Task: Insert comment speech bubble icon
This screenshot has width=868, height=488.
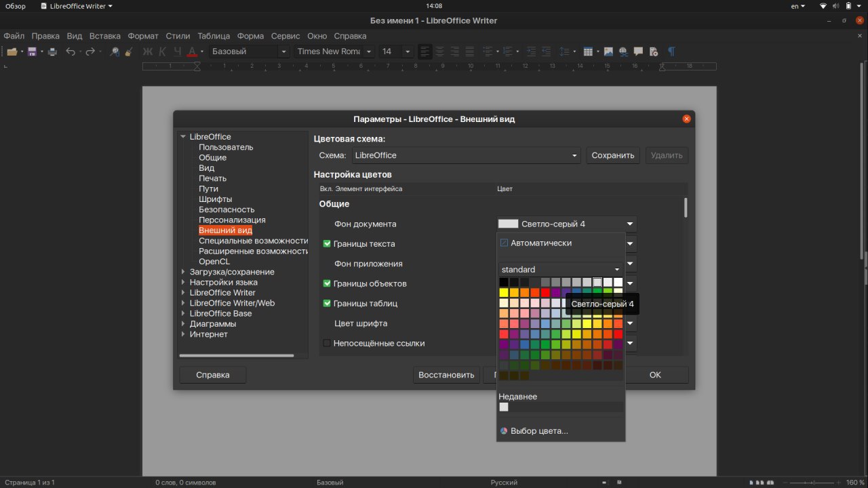Action: [638, 52]
